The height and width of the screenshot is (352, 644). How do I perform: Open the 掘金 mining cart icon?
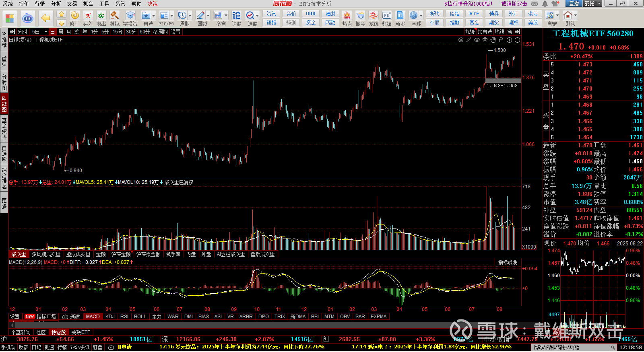[360, 19]
